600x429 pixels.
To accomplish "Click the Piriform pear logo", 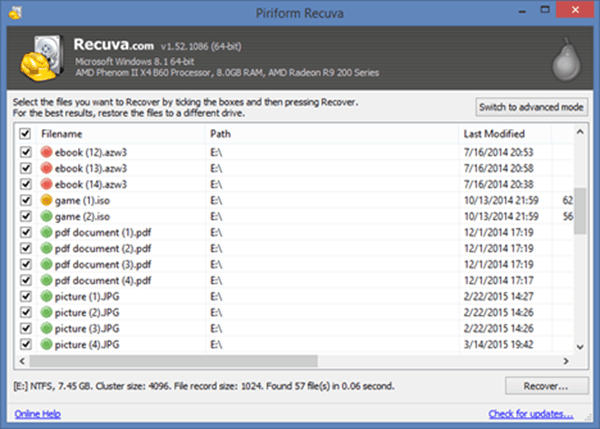I will 566,59.
